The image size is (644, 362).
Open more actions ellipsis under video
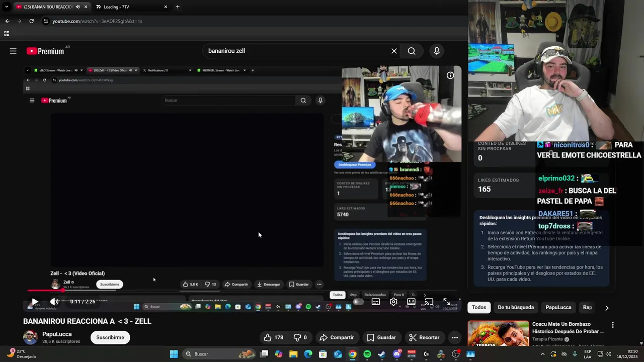[454, 337]
